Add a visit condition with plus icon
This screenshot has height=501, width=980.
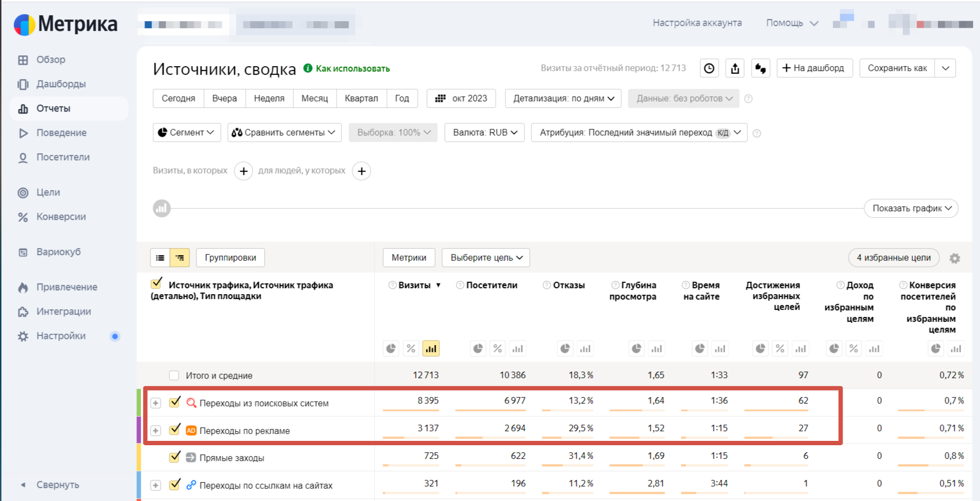tap(244, 171)
